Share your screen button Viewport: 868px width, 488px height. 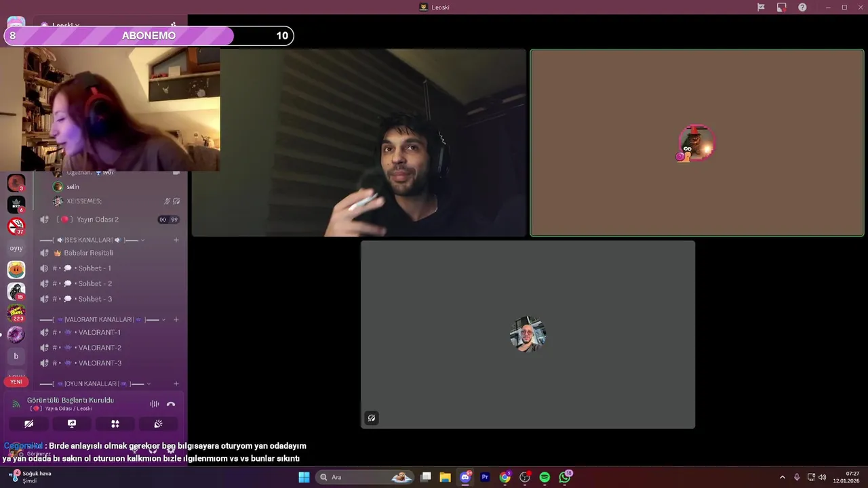tap(72, 424)
